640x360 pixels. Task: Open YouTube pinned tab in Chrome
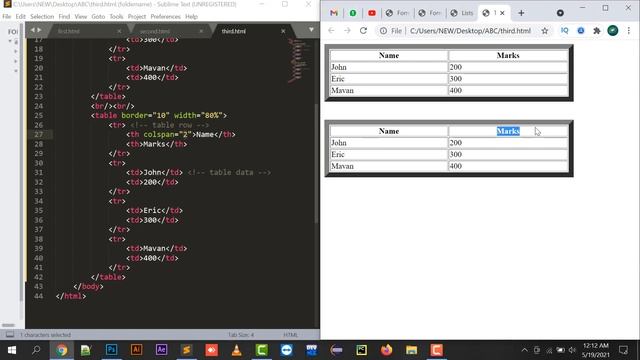coord(371,13)
